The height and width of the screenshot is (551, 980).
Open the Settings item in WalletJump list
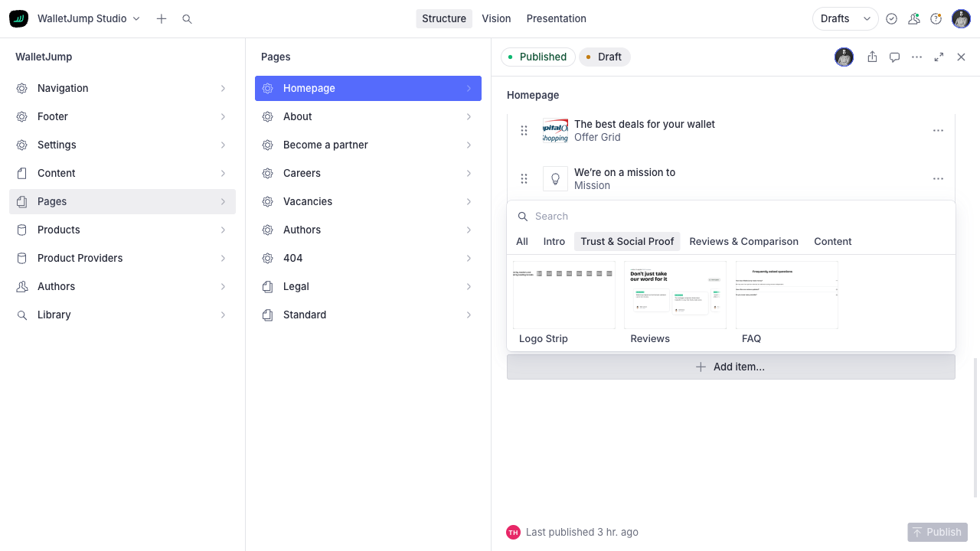coord(122,145)
